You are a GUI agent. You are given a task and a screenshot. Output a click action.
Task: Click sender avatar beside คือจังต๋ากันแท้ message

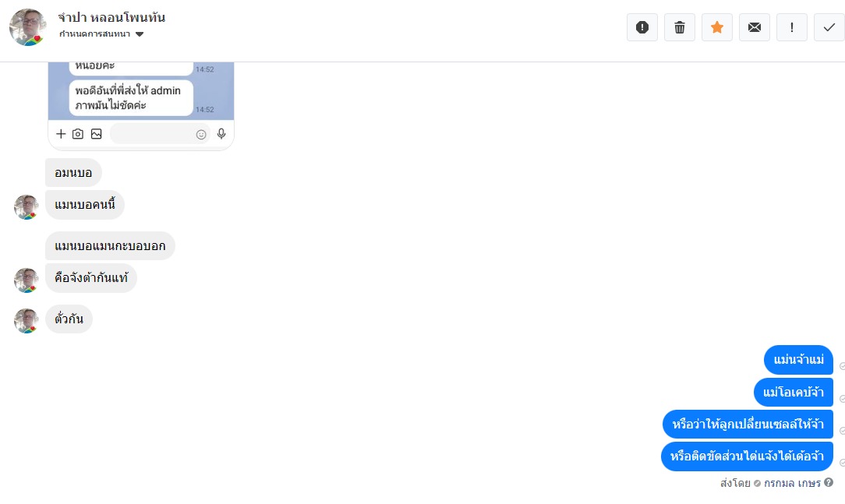pos(27,280)
